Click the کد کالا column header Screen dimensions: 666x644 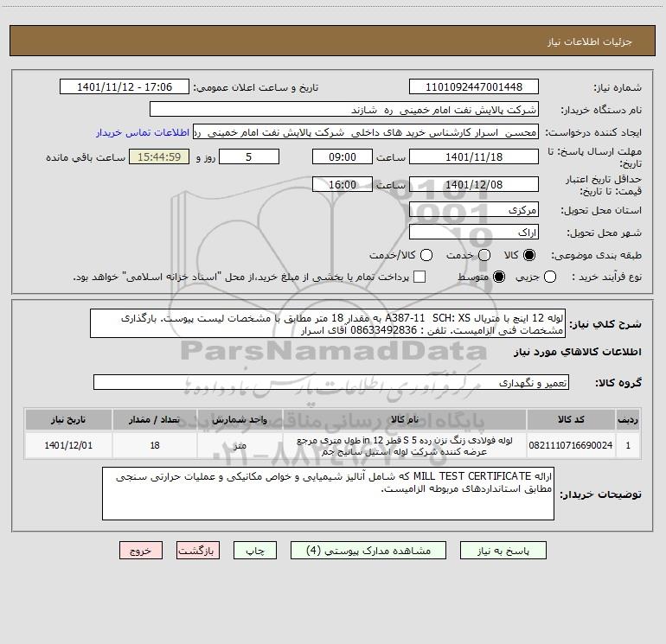coord(571,419)
